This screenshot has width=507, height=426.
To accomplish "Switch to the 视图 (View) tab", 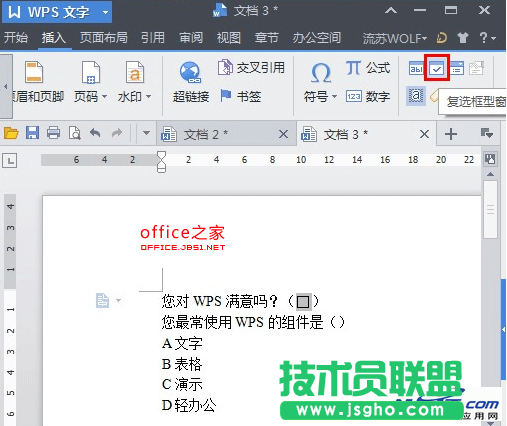I will (229, 37).
